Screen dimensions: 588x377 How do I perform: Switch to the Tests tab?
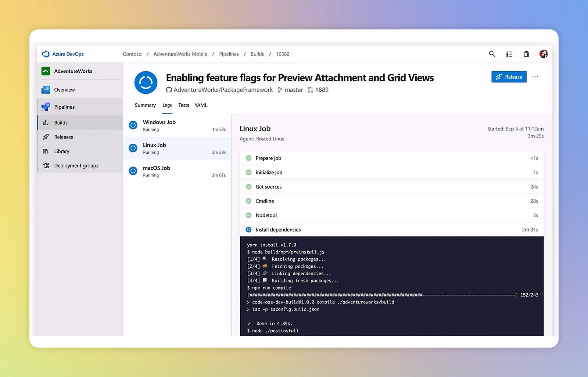[x=183, y=105]
